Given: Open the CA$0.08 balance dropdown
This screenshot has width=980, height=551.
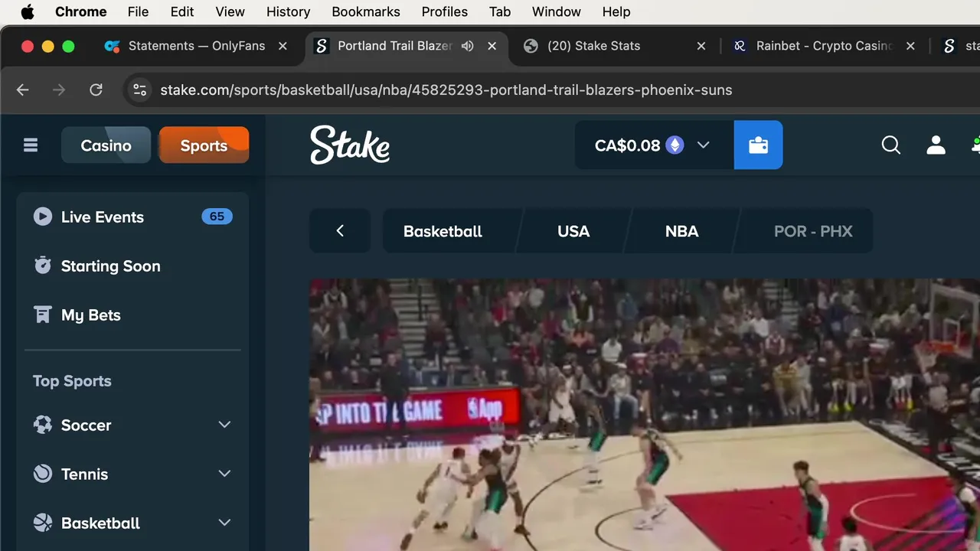Looking at the screenshot, I should (x=654, y=145).
